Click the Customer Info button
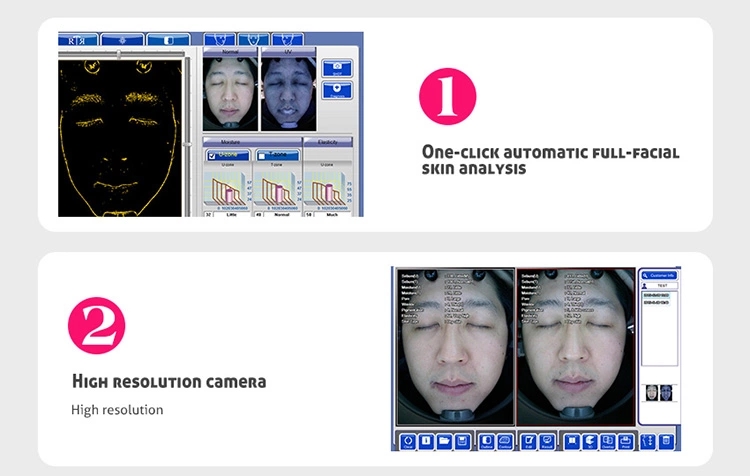The image size is (750, 476). tap(658, 274)
